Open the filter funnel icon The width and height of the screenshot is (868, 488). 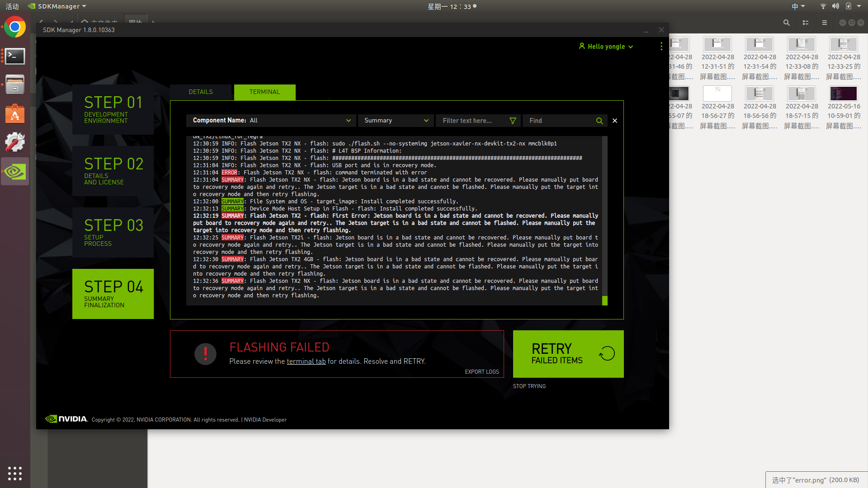tap(513, 121)
